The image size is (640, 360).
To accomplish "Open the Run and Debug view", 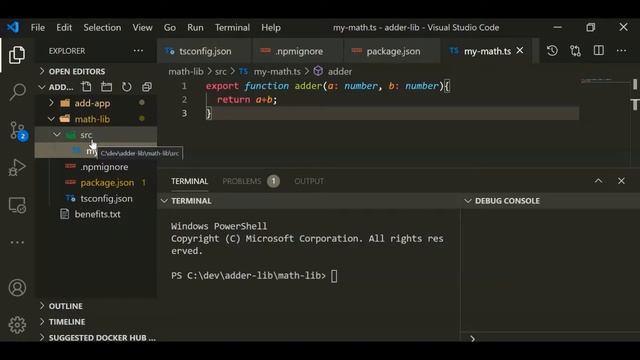I will [17, 167].
